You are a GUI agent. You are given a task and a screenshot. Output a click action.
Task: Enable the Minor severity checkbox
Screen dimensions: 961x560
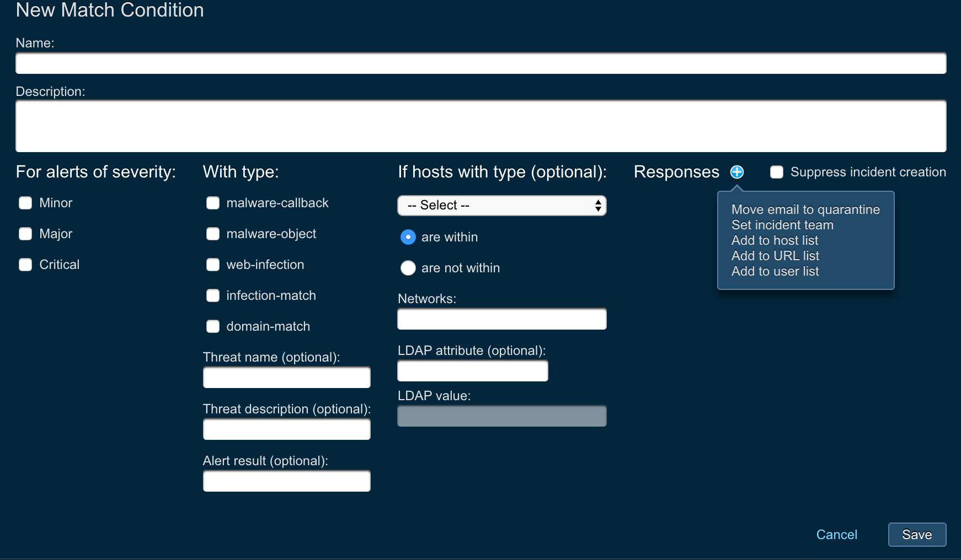coord(25,203)
